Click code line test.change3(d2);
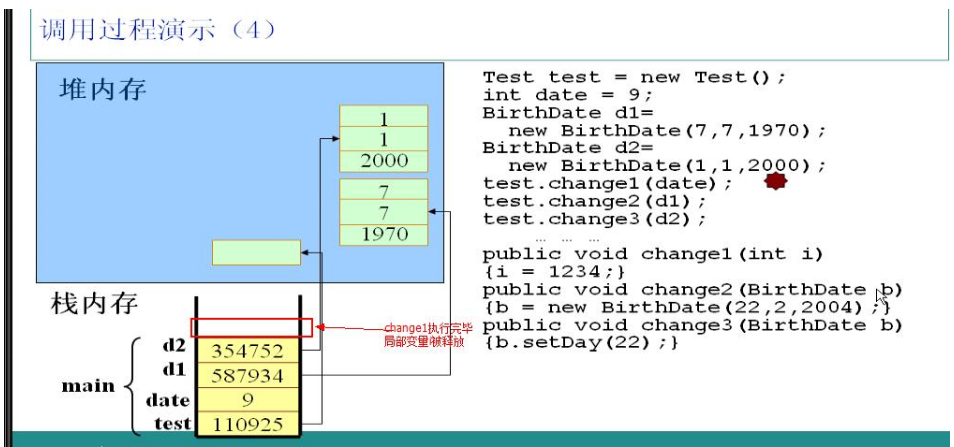 (596, 218)
